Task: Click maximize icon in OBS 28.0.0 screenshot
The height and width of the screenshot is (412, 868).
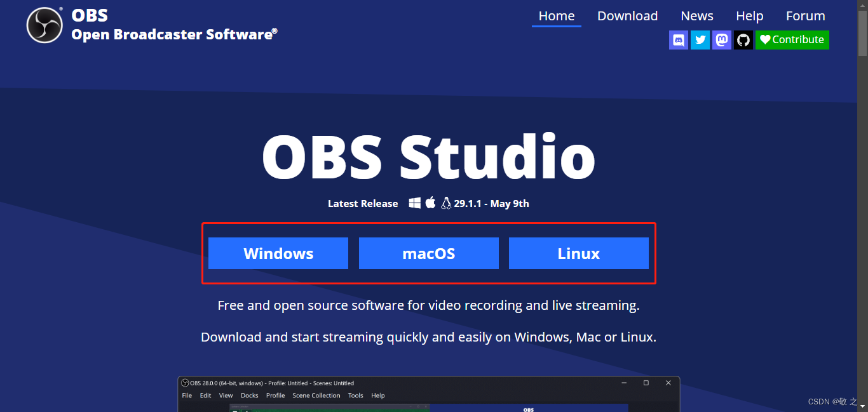Action: point(646,383)
